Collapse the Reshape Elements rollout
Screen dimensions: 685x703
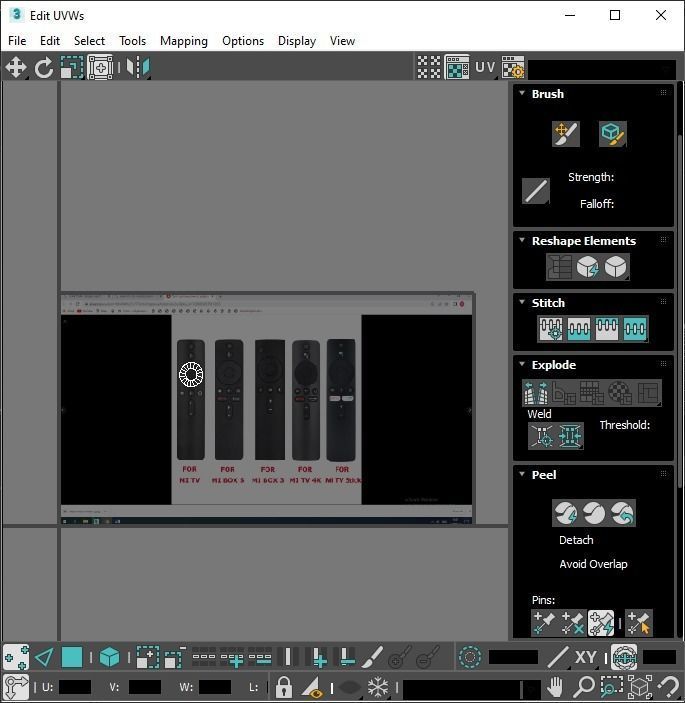click(522, 240)
